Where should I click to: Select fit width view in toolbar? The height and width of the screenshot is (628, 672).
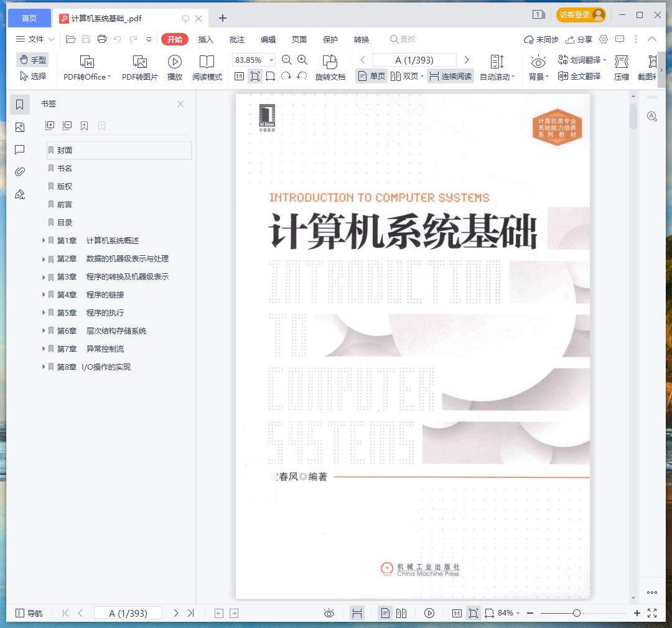pyautogui.click(x=271, y=77)
